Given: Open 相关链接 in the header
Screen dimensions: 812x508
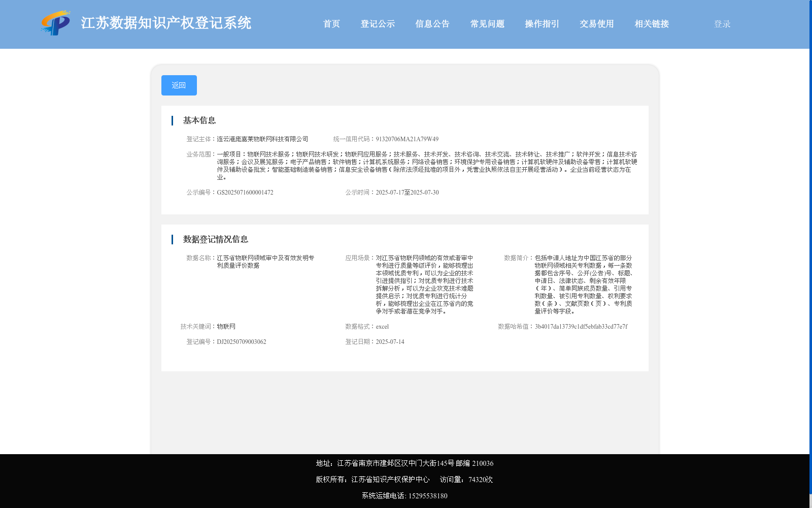Looking at the screenshot, I should 652,24.
